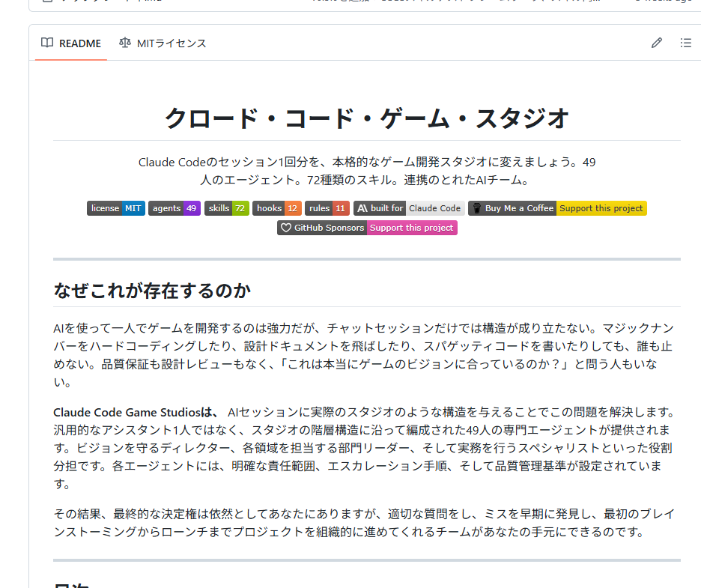Open the README outline list icon
Viewport: 701px width, 588px height.
(685, 43)
